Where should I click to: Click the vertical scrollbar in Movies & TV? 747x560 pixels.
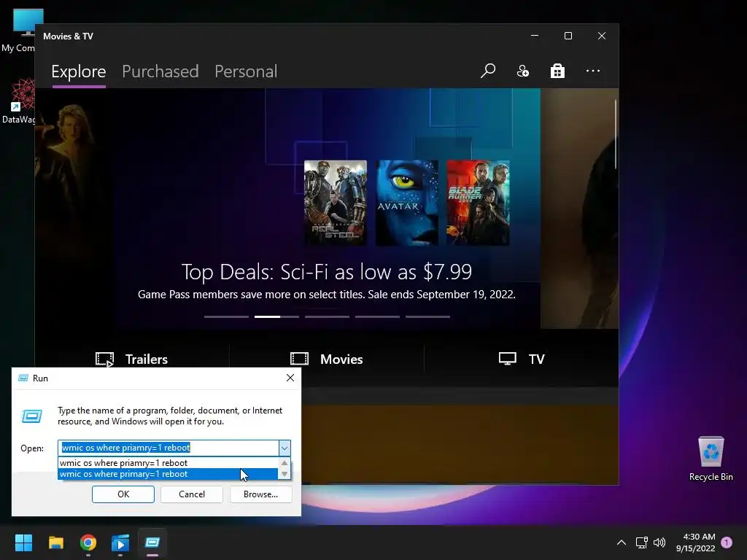pos(616,134)
